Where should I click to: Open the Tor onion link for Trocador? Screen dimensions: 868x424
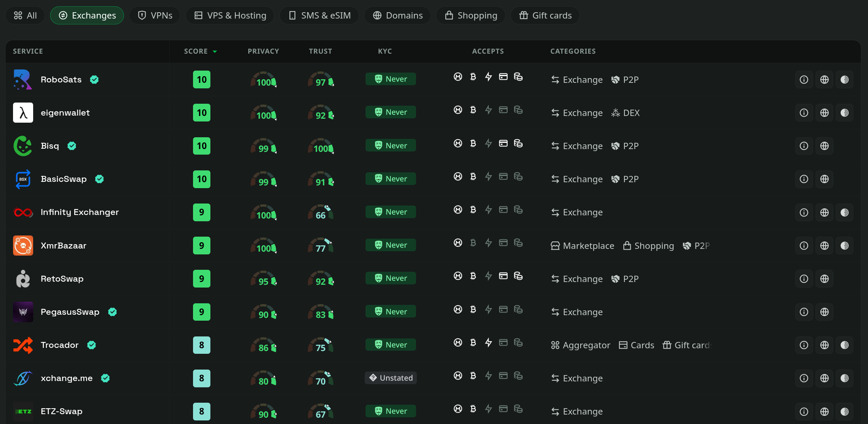(x=844, y=345)
